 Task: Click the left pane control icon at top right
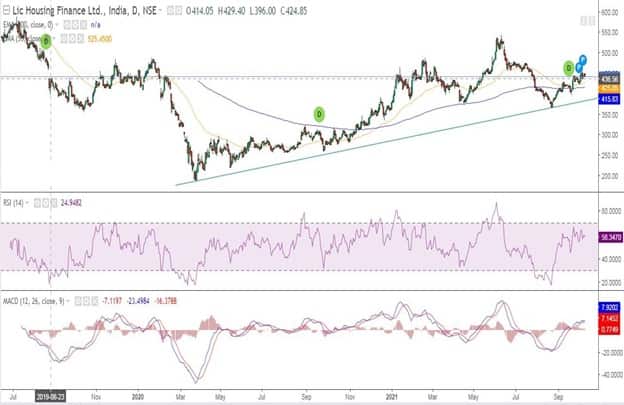coord(584,21)
